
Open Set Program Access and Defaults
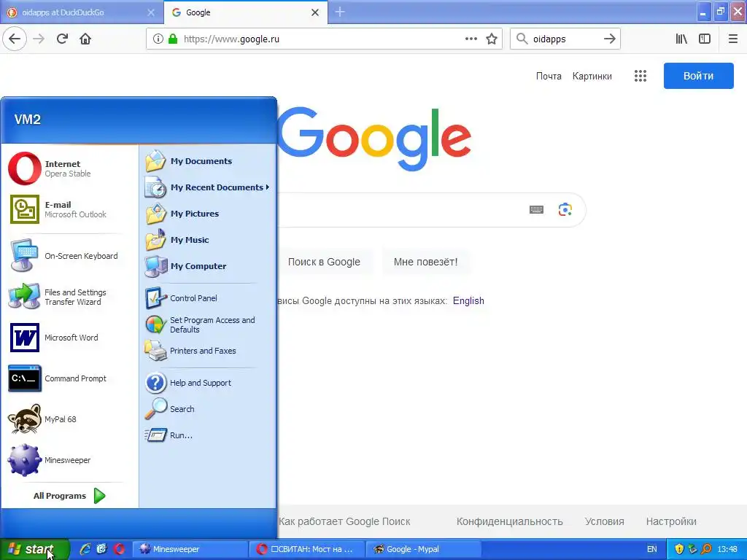(x=208, y=324)
